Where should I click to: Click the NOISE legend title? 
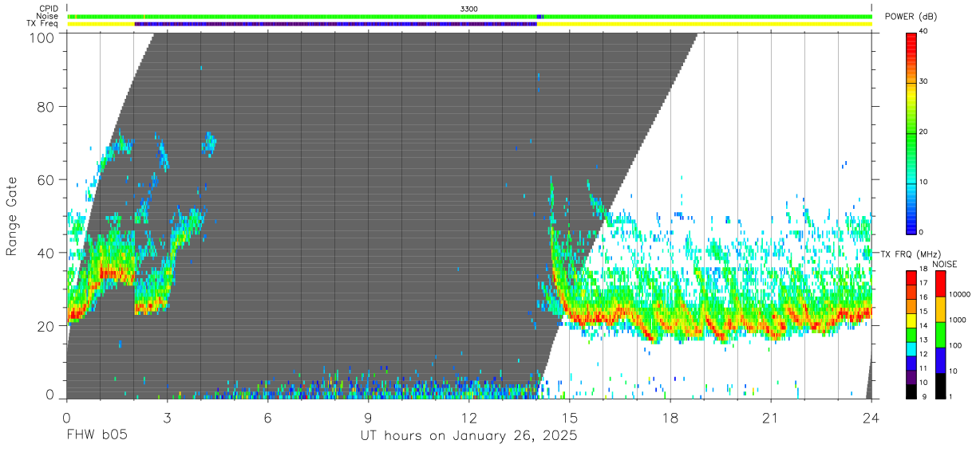click(x=946, y=264)
